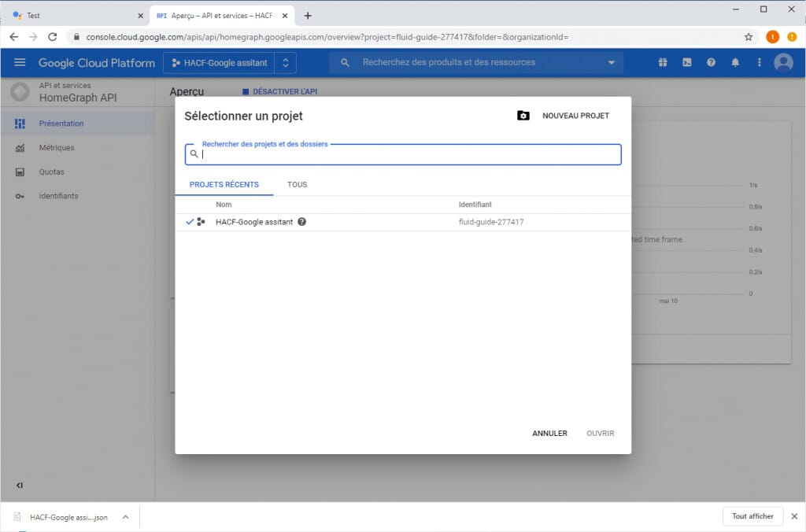Select the HACF-Google assitant project row

[x=403, y=222]
